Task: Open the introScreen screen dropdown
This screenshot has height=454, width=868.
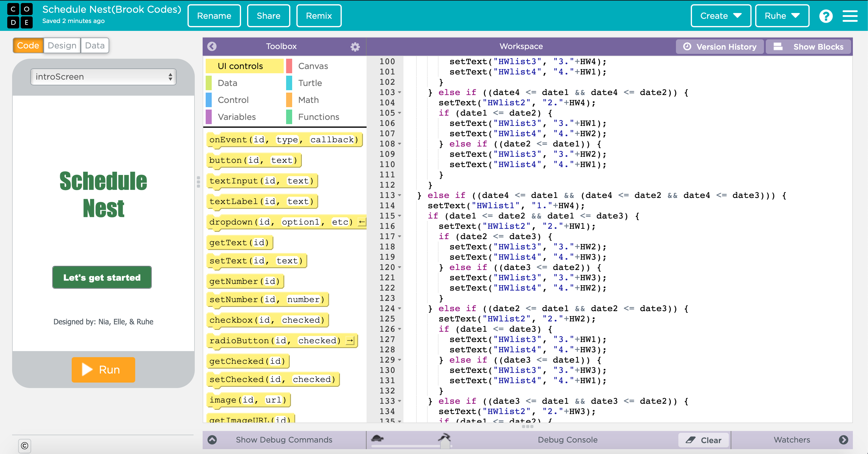Action: point(103,77)
